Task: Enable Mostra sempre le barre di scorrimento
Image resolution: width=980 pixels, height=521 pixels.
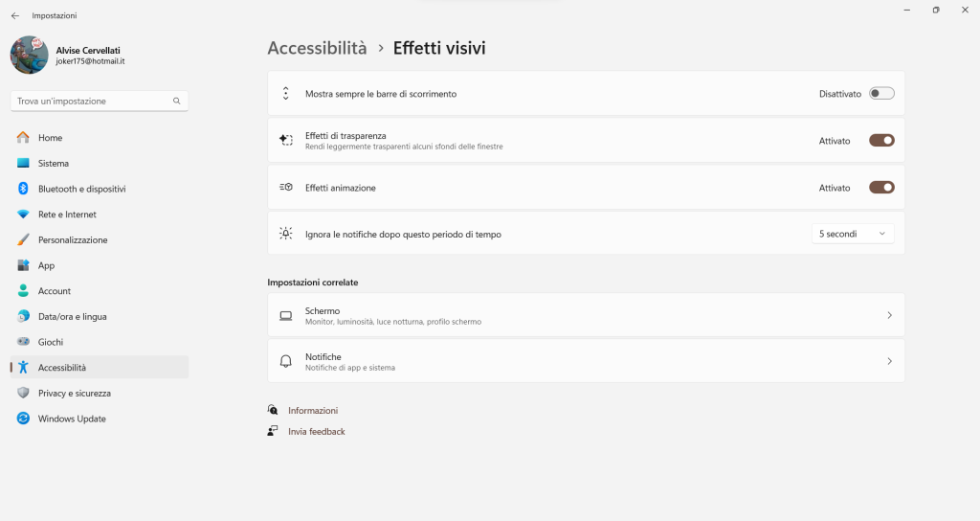Action: point(881,94)
